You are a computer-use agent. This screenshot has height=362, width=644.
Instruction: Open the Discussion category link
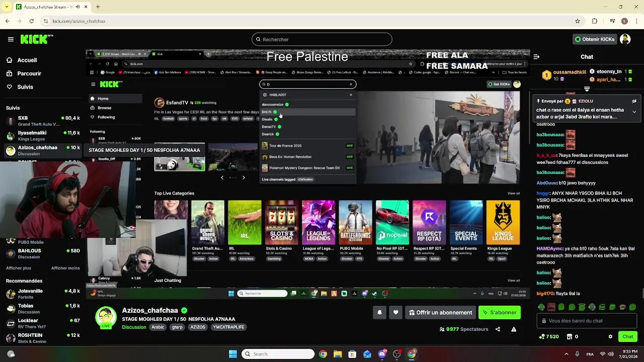click(134, 327)
